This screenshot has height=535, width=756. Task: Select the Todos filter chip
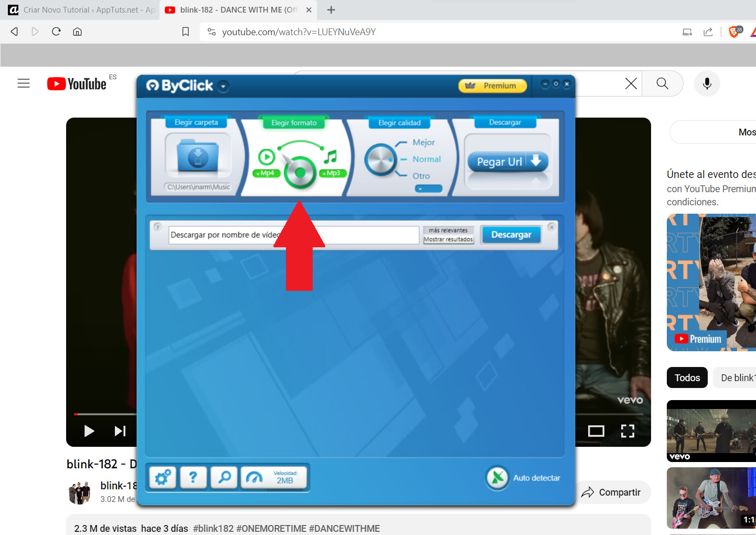[x=687, y=377]
